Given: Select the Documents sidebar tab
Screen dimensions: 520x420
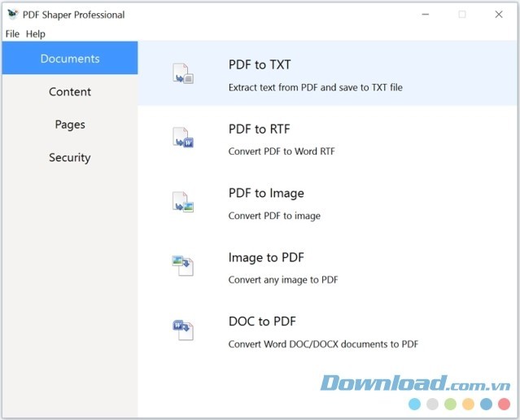Looking at the screenshot, I should pyautogui.click(x=70, y=58).
